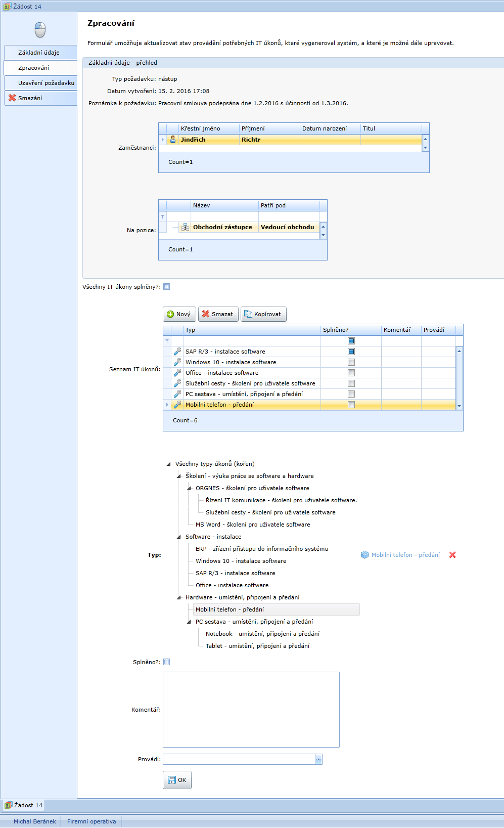Click the wrench icon for SAP R/3 row
The height and width of the screenshot is (828, 504).
tap(177, 352)
